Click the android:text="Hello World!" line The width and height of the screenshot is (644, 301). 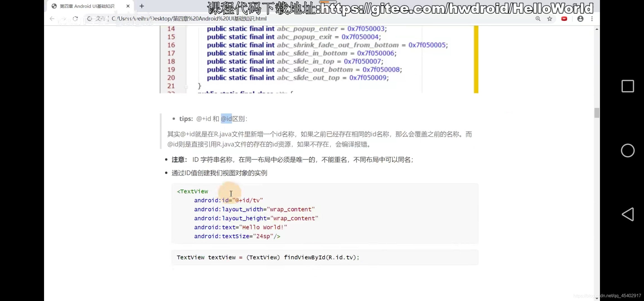tap(241, 227)
